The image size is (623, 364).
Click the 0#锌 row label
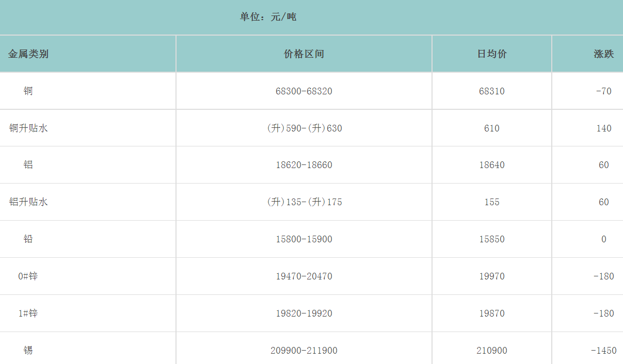point(28,276)
